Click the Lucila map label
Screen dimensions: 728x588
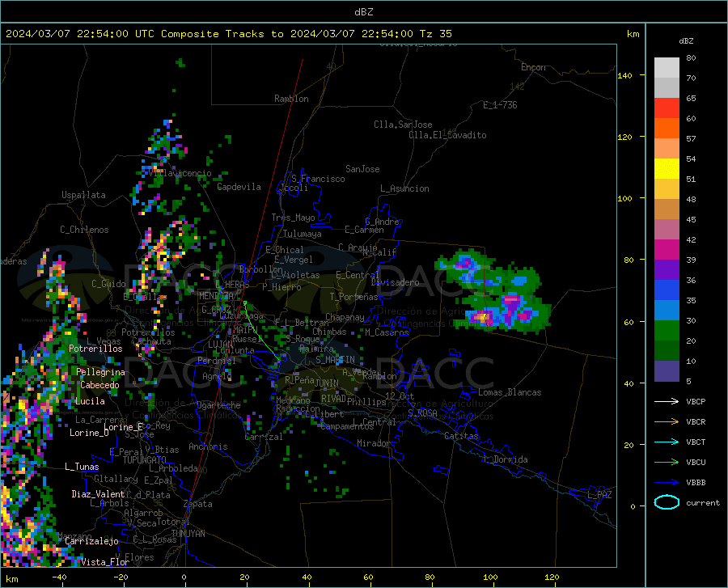[x=90, y=401]
